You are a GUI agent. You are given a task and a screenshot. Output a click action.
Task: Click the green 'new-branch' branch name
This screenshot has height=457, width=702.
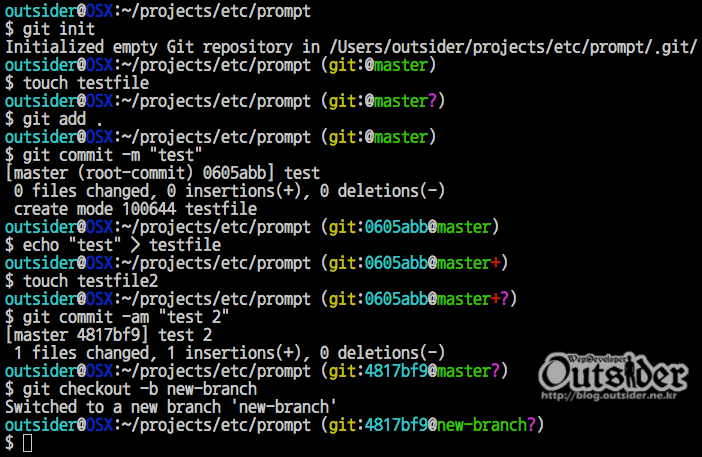click(x=482, y=425)
